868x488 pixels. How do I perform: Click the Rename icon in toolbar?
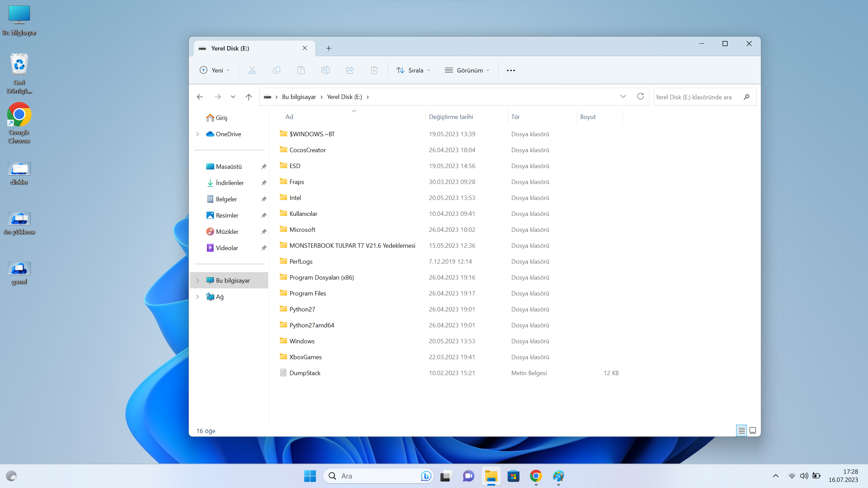[325, 70]
